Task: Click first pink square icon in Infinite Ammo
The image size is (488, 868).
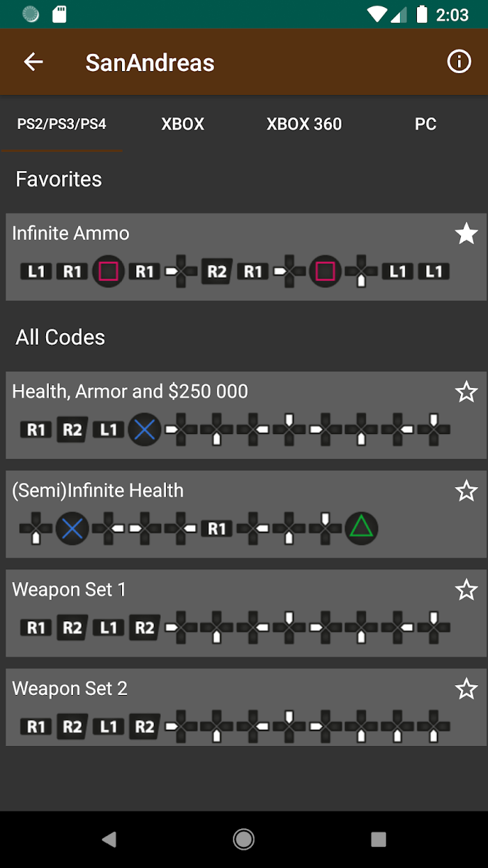Action: click(108, 271)
